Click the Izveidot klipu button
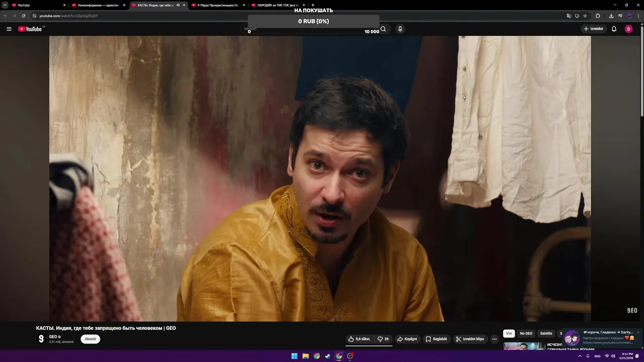This screenshot has width=644, height=362. 470,339
